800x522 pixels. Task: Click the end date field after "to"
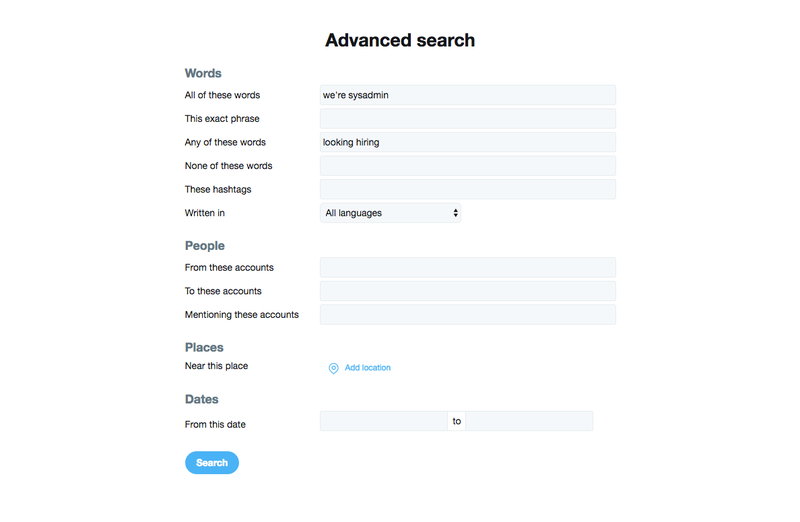[529, 421]
